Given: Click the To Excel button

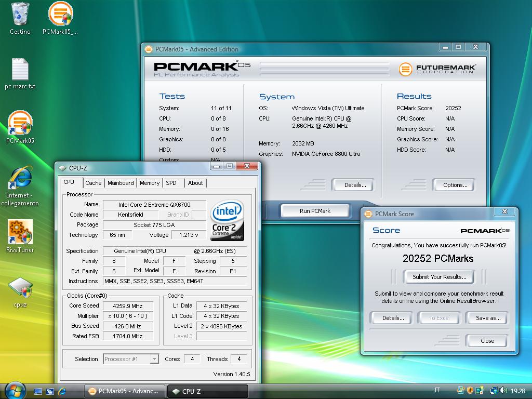Looking at the screenshot, I should (x=439, y=318).
